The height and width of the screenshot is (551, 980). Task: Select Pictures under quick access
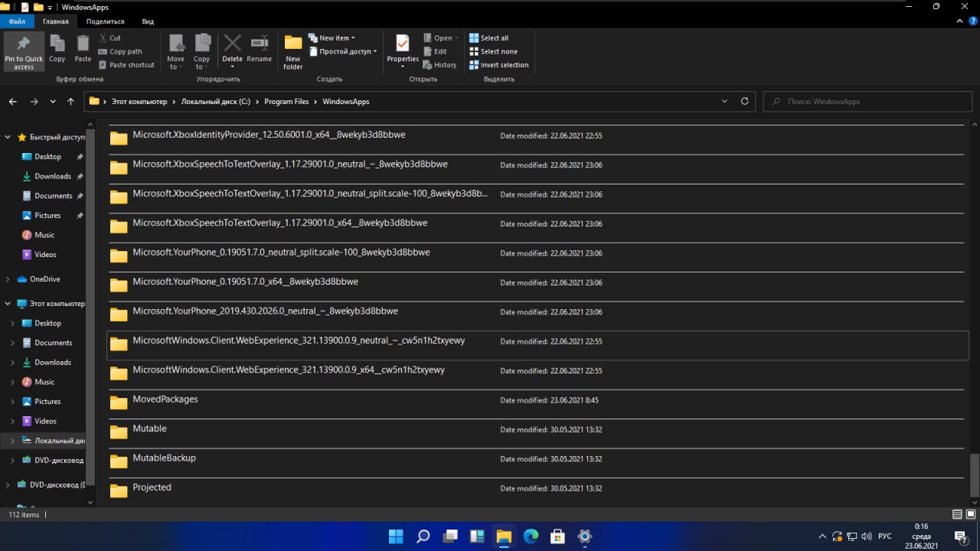pyautogui.click(x=47, y=215)
